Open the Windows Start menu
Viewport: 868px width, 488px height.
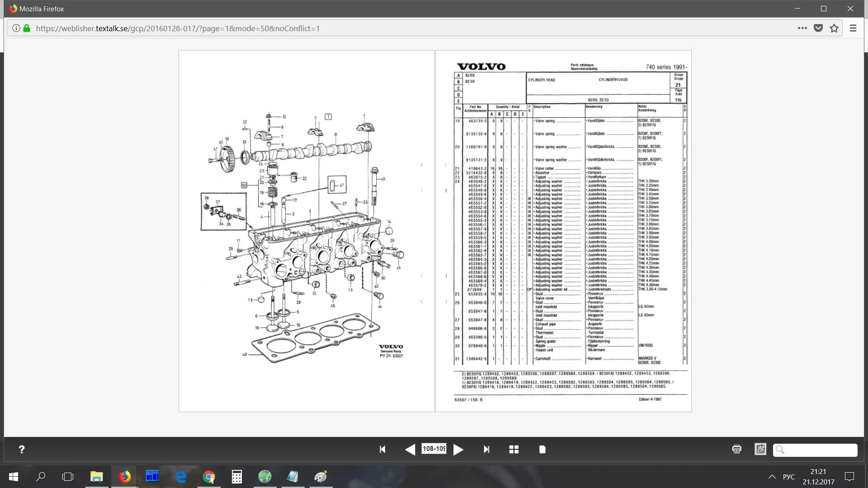pyautogui.click(x=14, y=477)
